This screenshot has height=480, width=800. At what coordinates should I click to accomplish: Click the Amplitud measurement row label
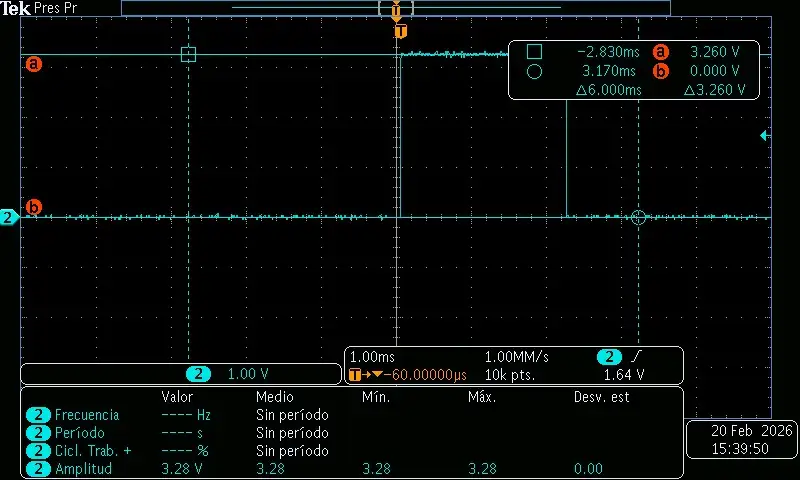tap(83, 469)
